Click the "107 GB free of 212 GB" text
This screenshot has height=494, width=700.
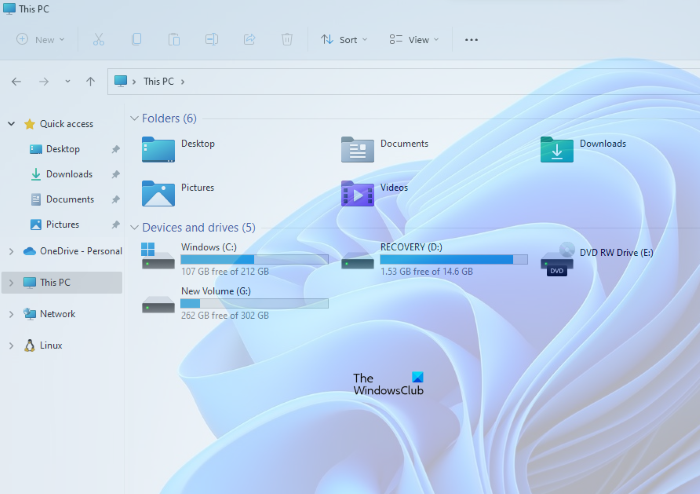[225, 271]
